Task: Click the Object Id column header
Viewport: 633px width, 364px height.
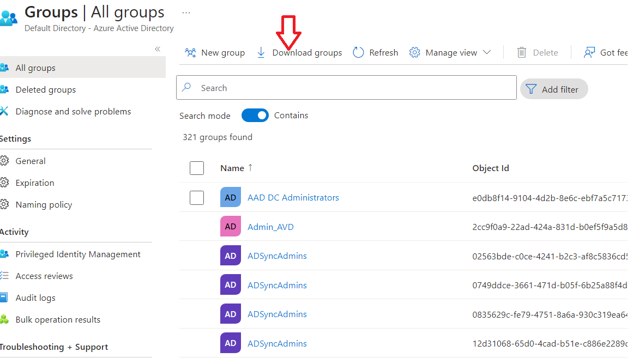Action: click(491, 168)
